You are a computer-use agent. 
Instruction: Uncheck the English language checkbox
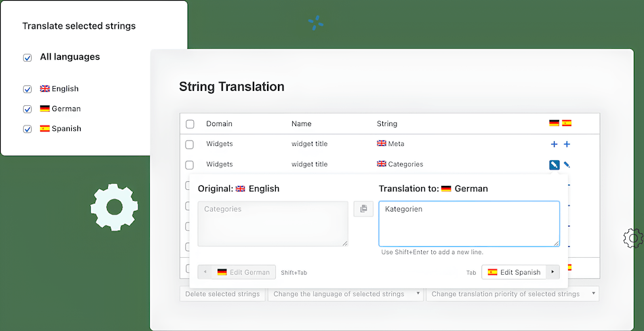(27, 90)
